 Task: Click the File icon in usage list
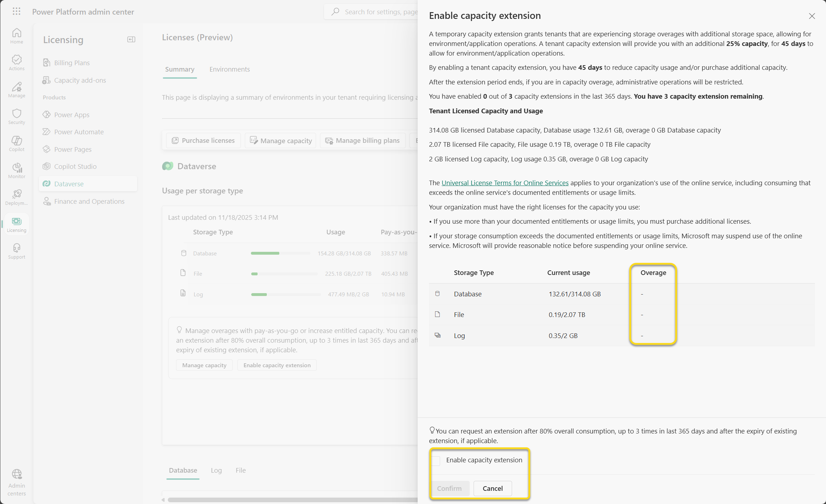point(183,273)
